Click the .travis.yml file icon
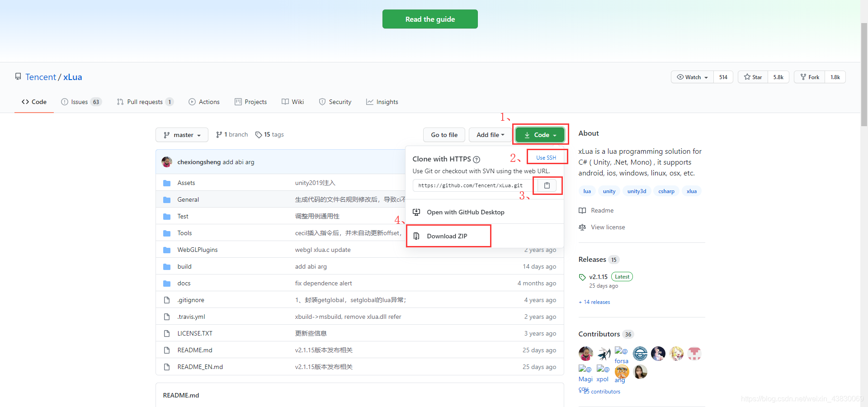 (167, 317)
